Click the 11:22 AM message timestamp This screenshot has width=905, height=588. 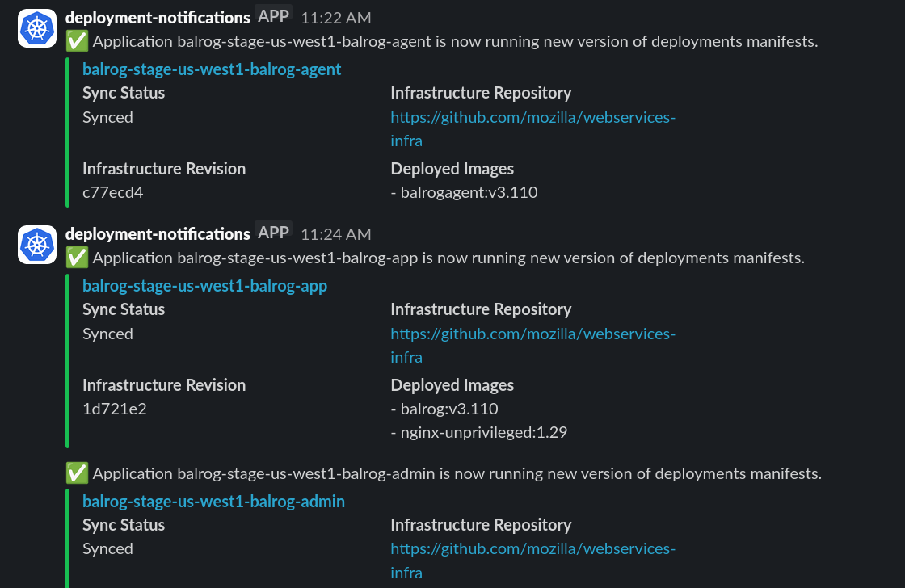pyautogui.click(x=336, y=18)
